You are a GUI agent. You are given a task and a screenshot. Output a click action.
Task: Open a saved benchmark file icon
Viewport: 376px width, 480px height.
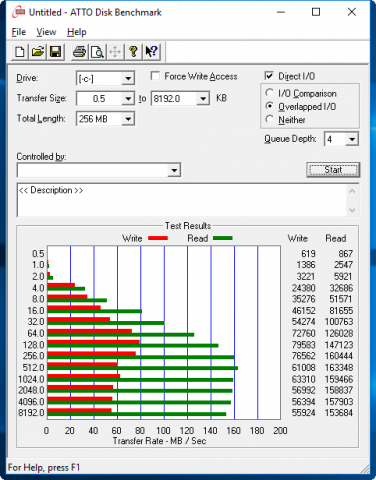click(x=38, y=52)
